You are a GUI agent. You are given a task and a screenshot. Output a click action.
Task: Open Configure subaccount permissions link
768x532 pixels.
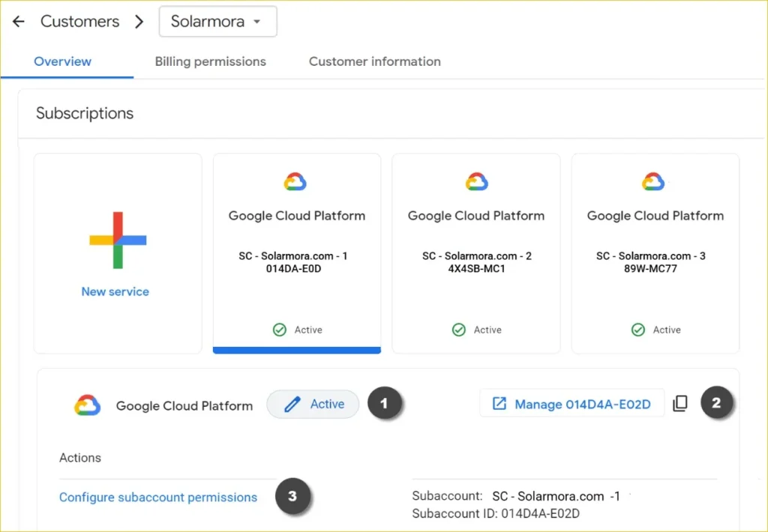pos(158,497)
